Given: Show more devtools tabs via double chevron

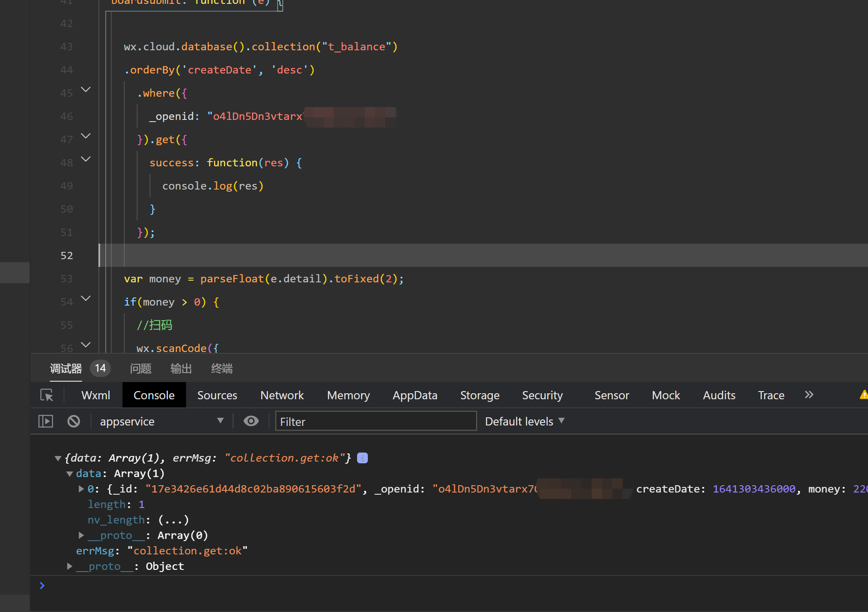Looking at the screenshot, I should coord(809,395).
